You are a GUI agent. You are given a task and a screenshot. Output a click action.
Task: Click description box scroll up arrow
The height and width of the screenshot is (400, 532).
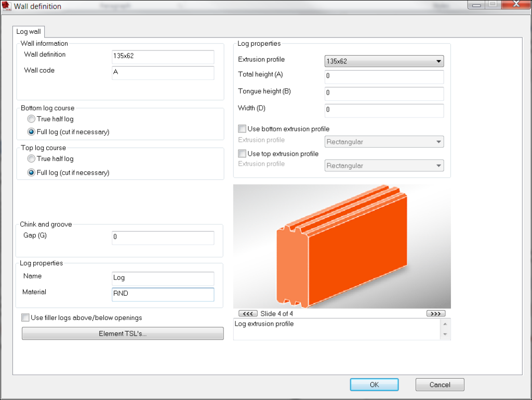(x=445, y=324)
